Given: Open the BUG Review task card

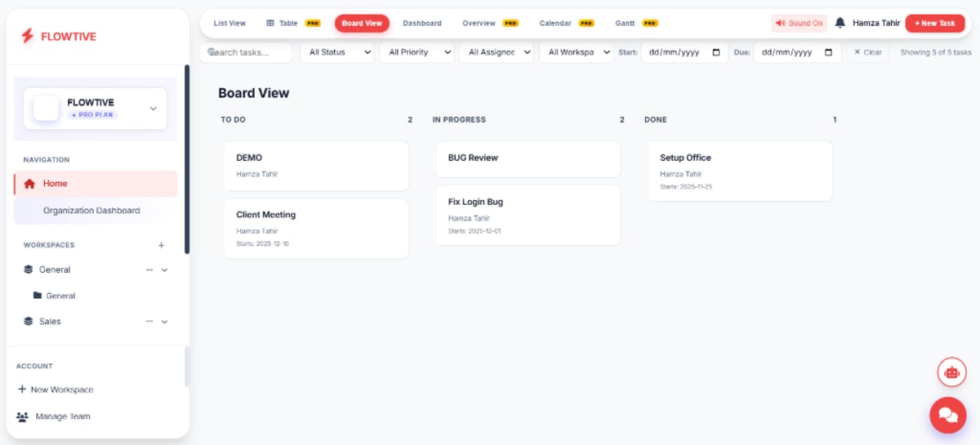Looking at the screenshot, I should [528, 159].
